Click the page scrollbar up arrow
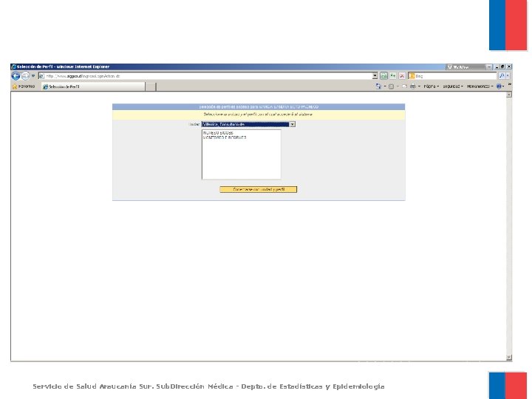 click(x=508, y=95)
